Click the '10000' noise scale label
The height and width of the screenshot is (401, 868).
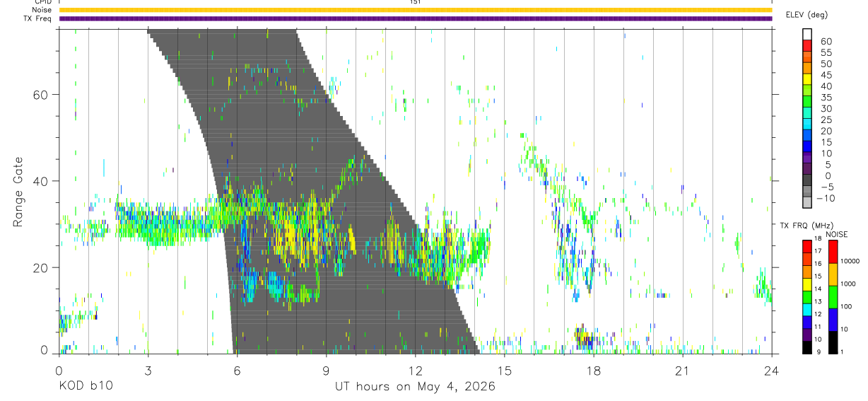click(x=850, y=262)
